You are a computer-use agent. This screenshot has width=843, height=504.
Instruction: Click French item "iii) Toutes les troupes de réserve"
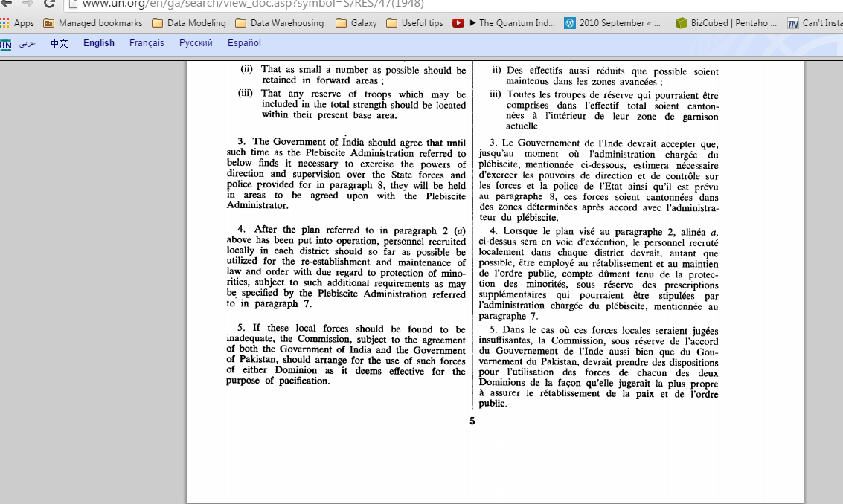tap(603, 110)
